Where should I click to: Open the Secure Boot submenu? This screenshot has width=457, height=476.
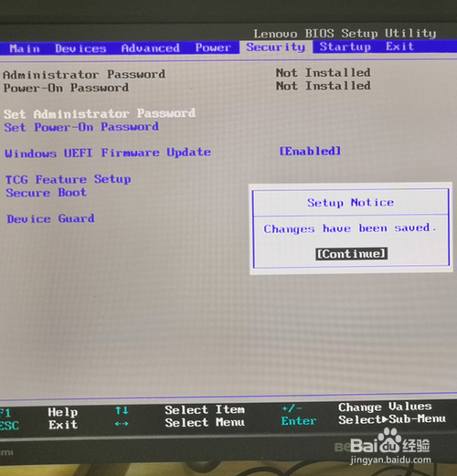47,193
